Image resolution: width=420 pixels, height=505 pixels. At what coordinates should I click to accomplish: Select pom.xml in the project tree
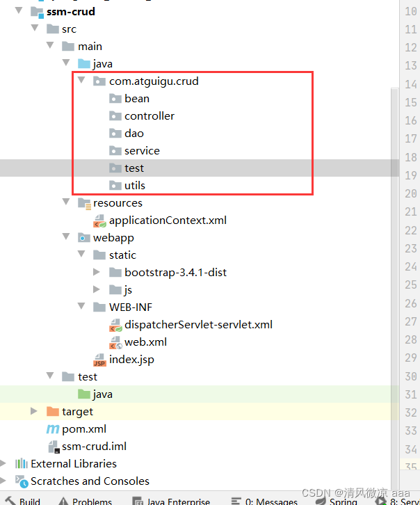84,429
